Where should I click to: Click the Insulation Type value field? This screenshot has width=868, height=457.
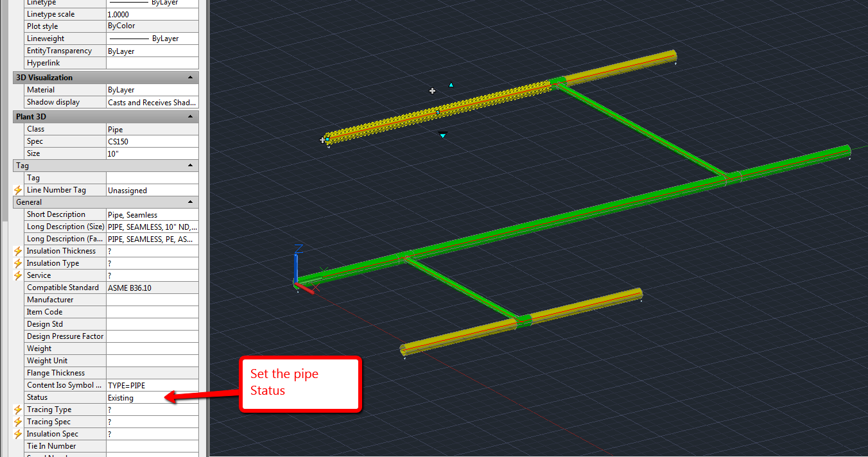(x=152, y=263)
